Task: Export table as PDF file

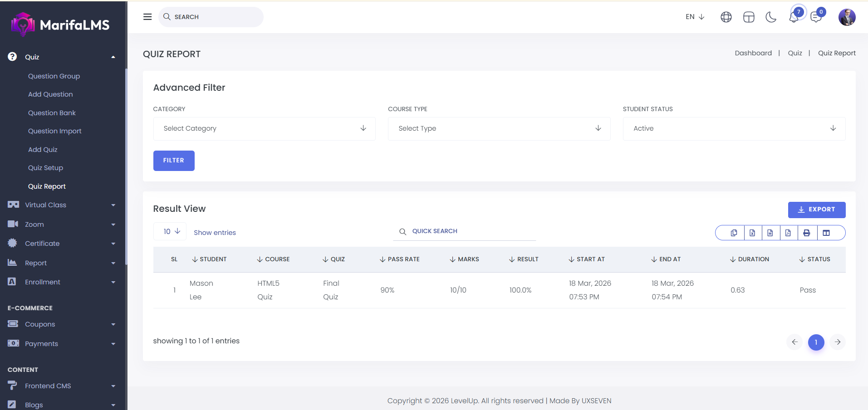Action: click(788, 233)
